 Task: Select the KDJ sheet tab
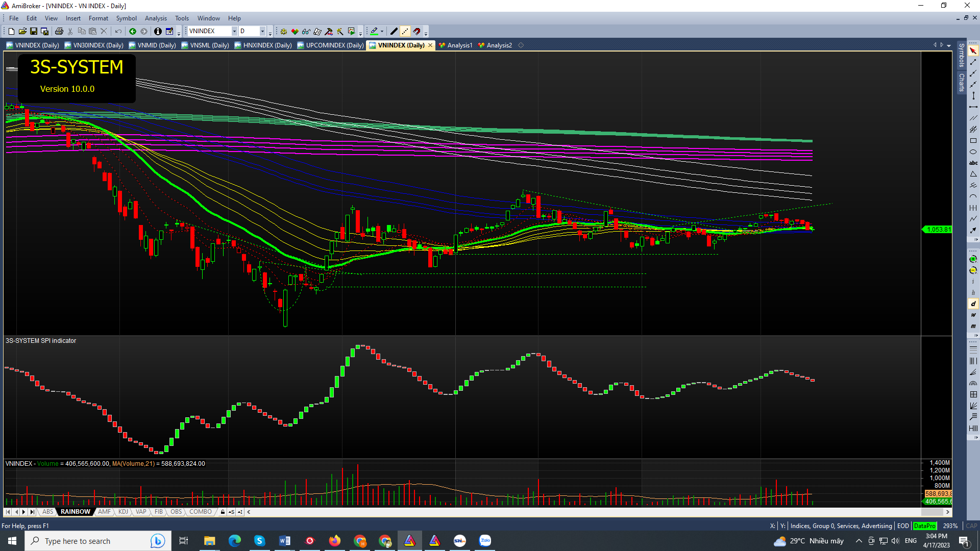click(123, 512)
